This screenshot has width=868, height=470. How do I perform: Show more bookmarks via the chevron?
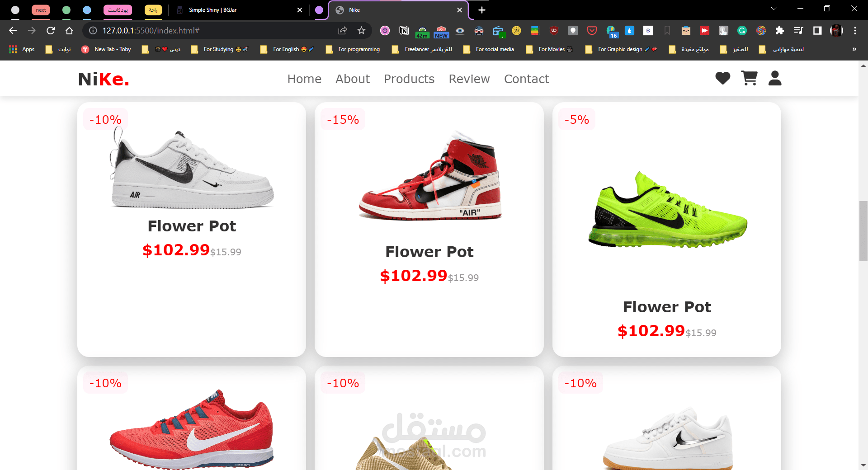coord(854,49)
